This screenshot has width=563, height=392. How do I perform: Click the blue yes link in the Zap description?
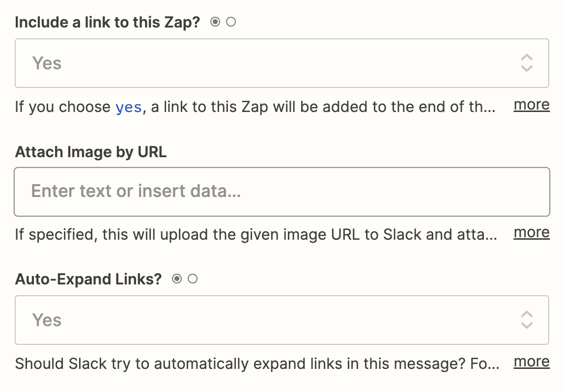(129, 107)
